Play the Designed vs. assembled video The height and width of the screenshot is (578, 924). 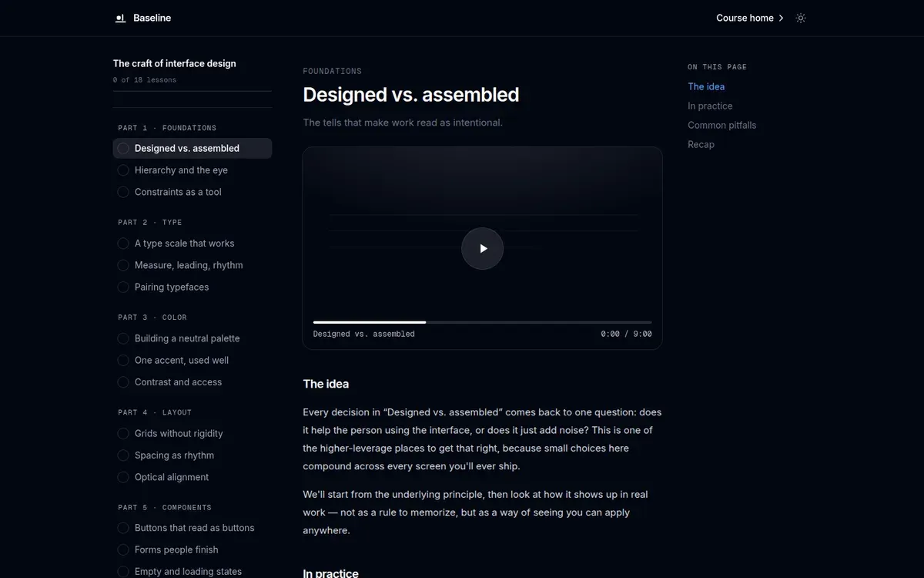pyautogui.click(x=482, y=248)
